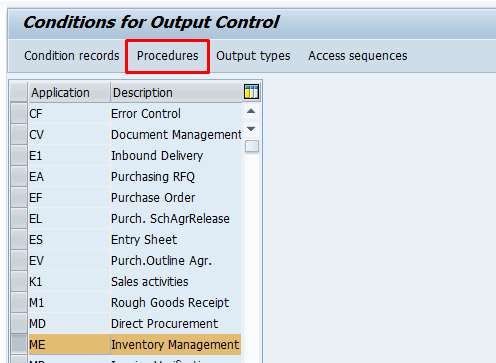Select the MD Direct Procurement row
Image resolution: width=496 pixels, height=363 pixels.
coord(135,324)
